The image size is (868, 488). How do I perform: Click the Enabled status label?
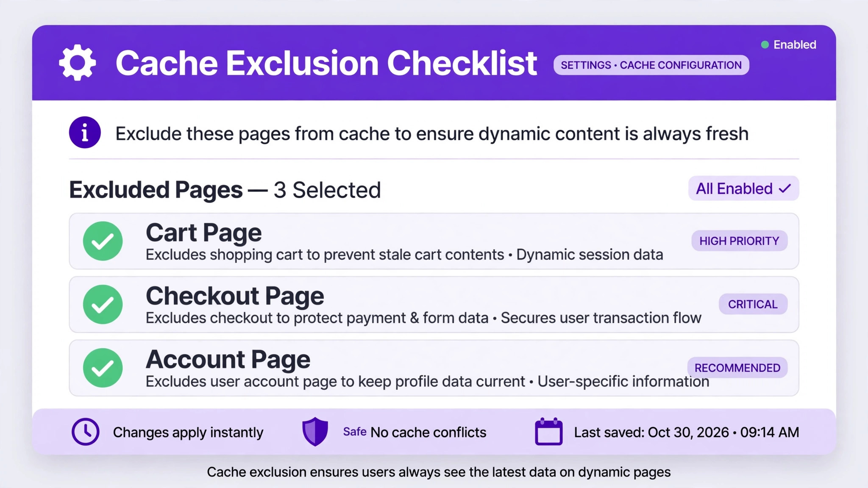click(795, 45)
